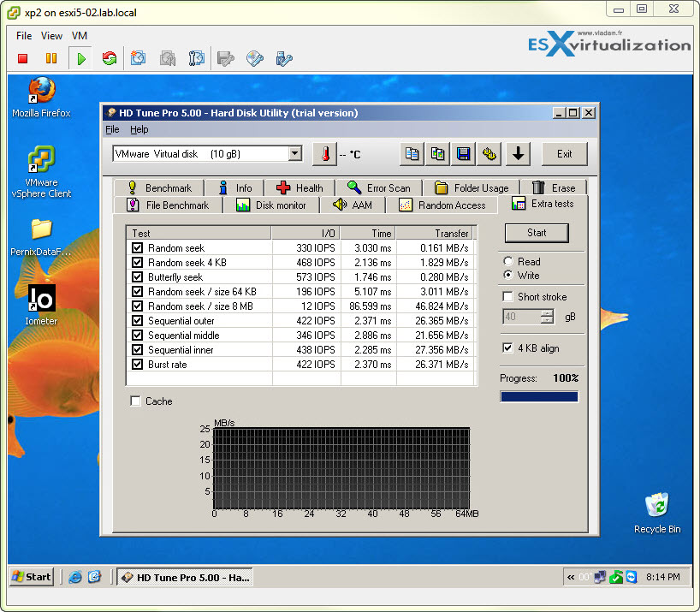Open the VM menu in the console window
The image size is (700, 612).
[x=80, y=36]
